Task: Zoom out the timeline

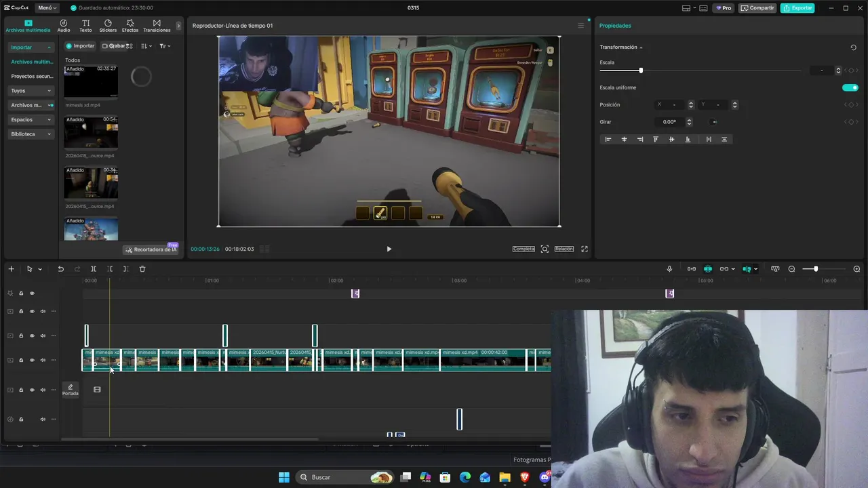Action: [791, 269]
